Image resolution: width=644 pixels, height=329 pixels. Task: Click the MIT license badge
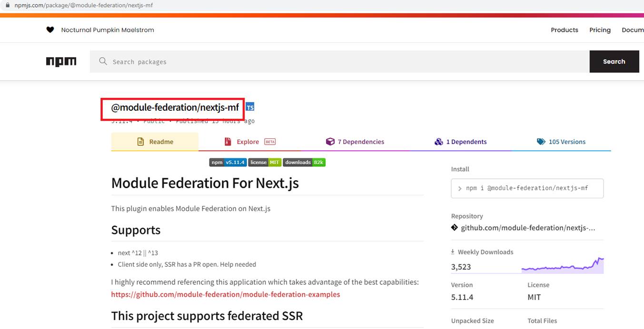(x=265, y=162)
